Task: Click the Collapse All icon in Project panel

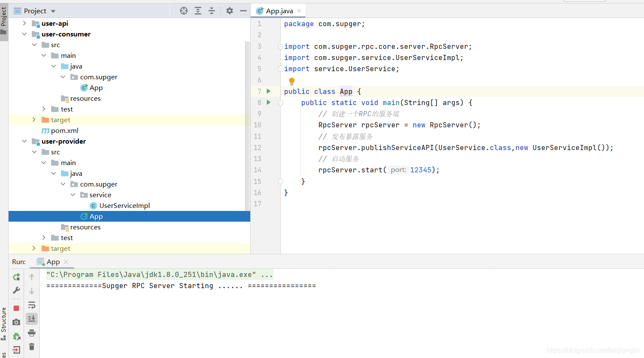Action: 212,11
